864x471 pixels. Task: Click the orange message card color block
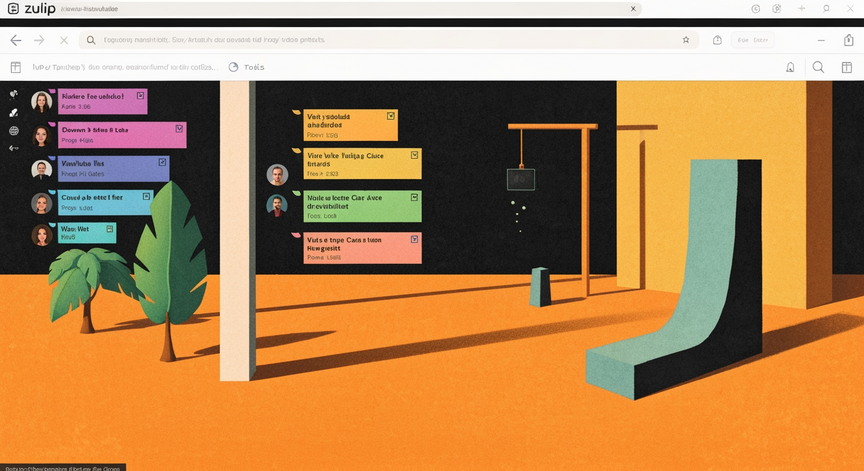coord(350,125)
